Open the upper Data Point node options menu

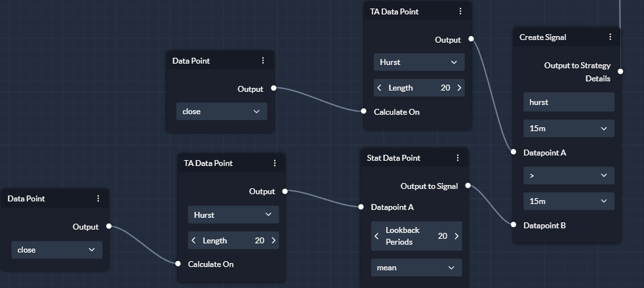[263, 61]
